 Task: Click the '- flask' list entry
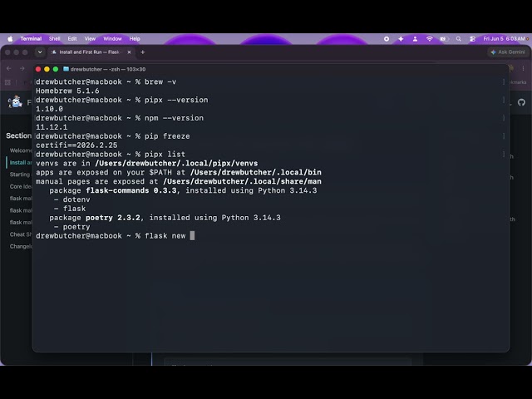[70, 209]
